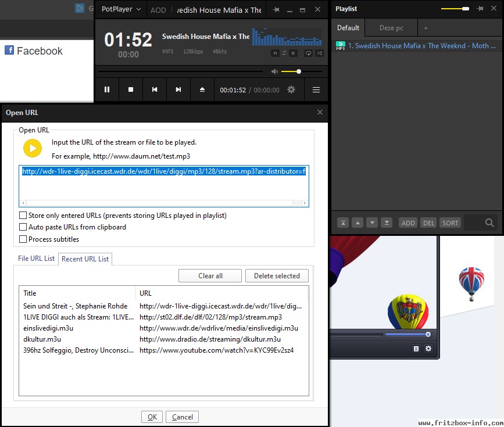The width and height of the screenshot is (504, 427).
Task: Cancel the Open URL dialog
Action: 183,417
